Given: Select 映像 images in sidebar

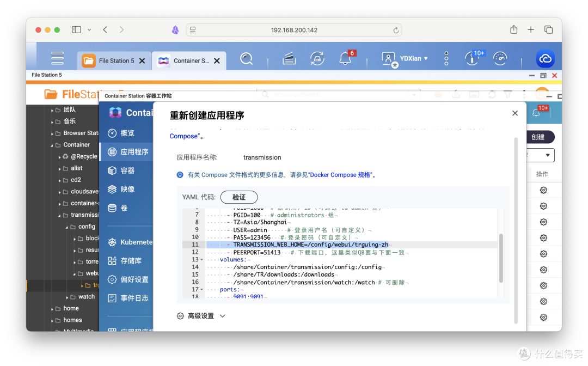Looking at the screenshot, I should click(x=126, y=190).
